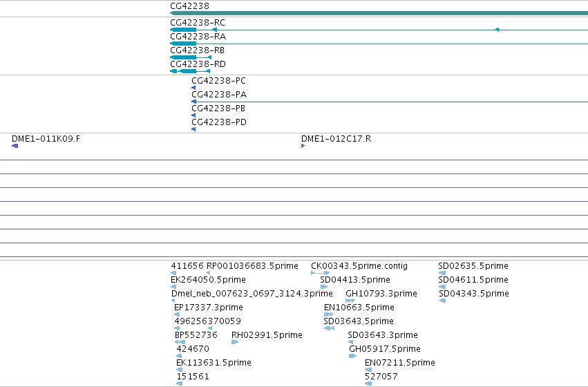
Task: Click the DME1-012C17.R arrow marker
Action: pyautogui.click(x=303, y=146)
